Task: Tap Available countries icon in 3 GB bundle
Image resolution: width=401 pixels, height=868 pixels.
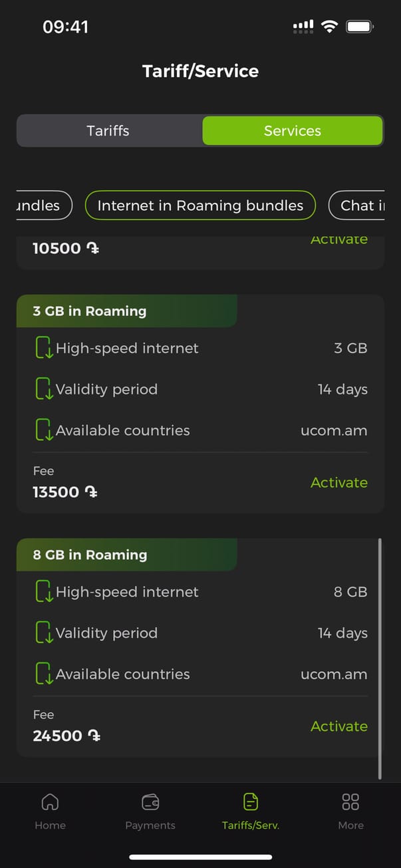Action: [x=44, y=430]
